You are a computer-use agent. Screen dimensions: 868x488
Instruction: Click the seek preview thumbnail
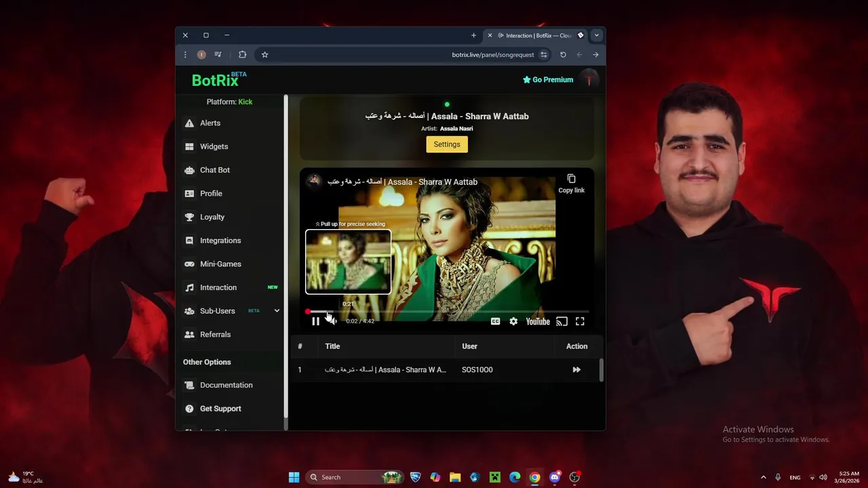(348, 262)
